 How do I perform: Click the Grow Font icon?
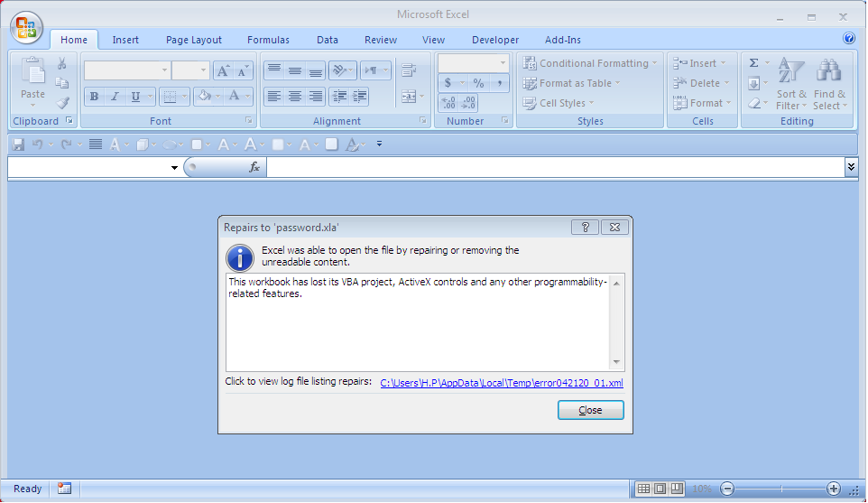223,70
